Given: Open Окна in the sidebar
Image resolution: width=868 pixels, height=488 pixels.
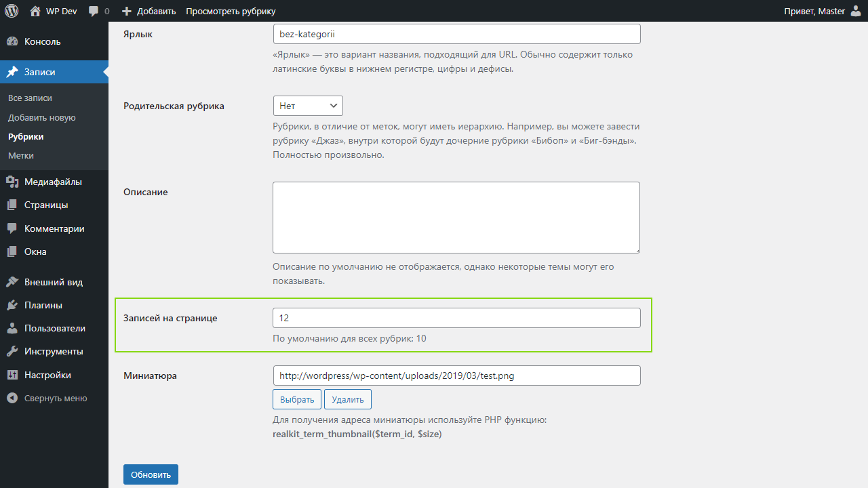Looking at the screenshot, I should [54, 251].
